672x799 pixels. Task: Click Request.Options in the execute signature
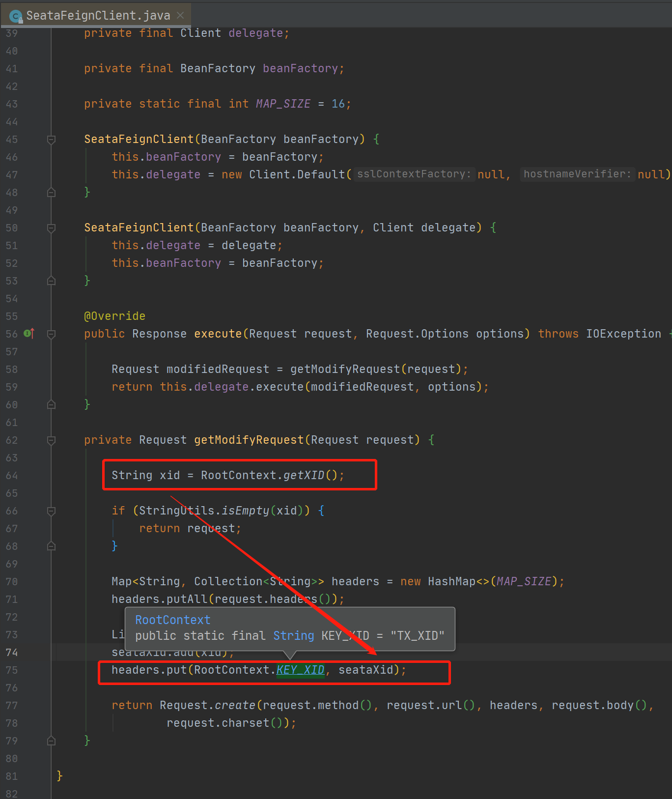point(417,334)
